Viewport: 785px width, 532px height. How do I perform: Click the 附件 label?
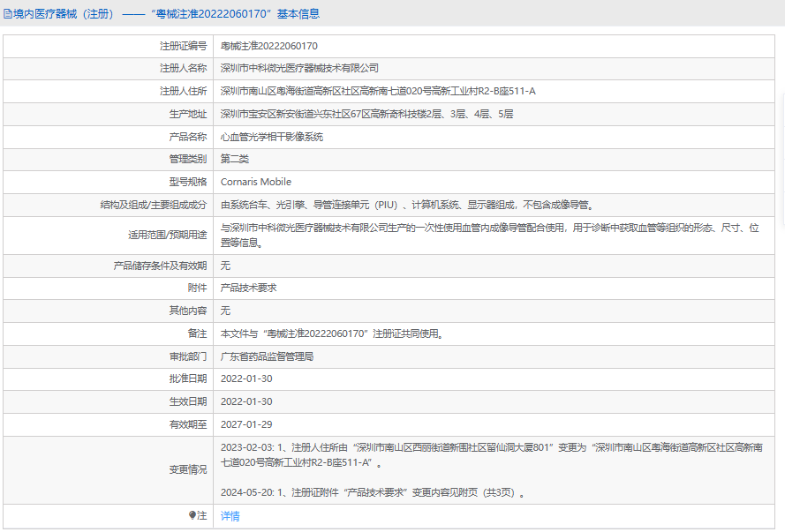[197, 288]
